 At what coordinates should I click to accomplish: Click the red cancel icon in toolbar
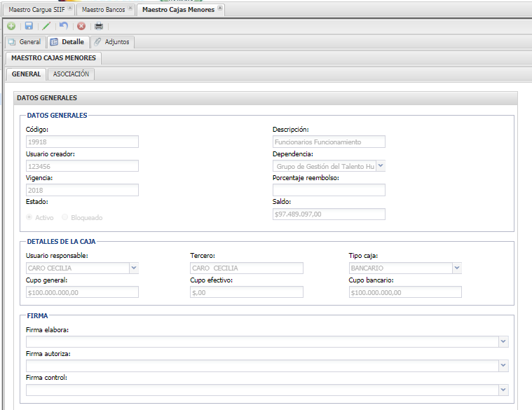pos(81,26)
